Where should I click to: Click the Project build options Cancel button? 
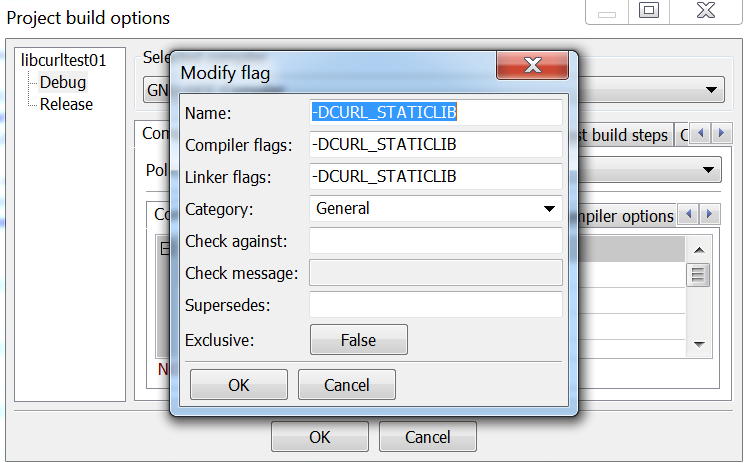pyautogui.click(x=428, y=436)
